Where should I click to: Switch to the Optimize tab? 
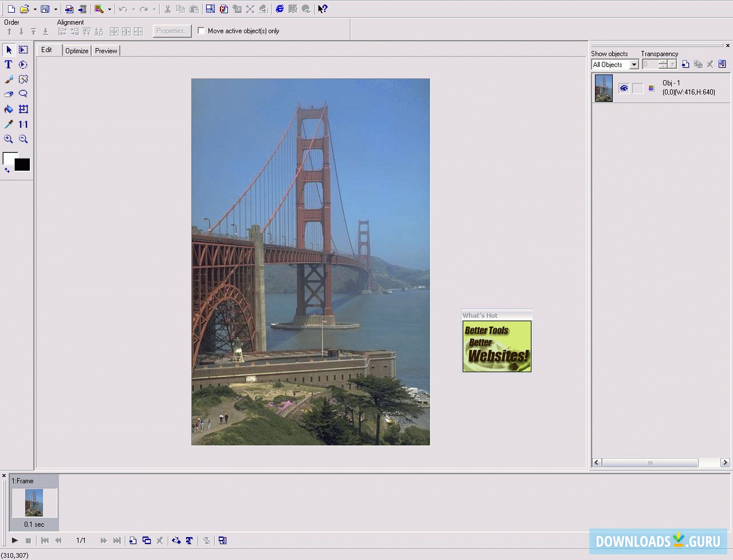[77, 51]
